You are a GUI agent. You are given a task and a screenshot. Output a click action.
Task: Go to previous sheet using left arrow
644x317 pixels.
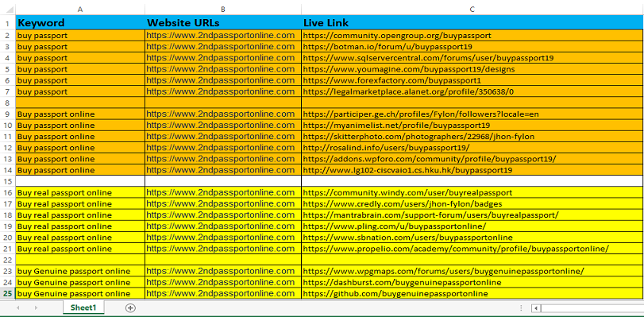pos(18,307)
